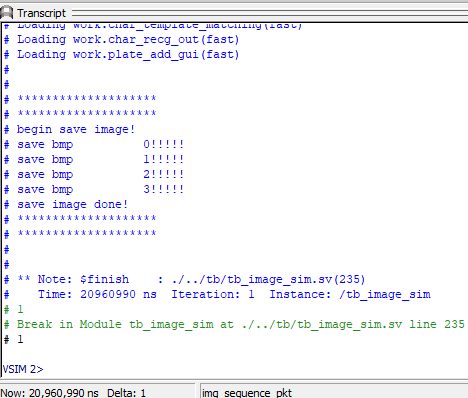The height and width of the screenshot is (398, 468).
Task: Click the 'begin save image!' line
Action: pos(70,129)
